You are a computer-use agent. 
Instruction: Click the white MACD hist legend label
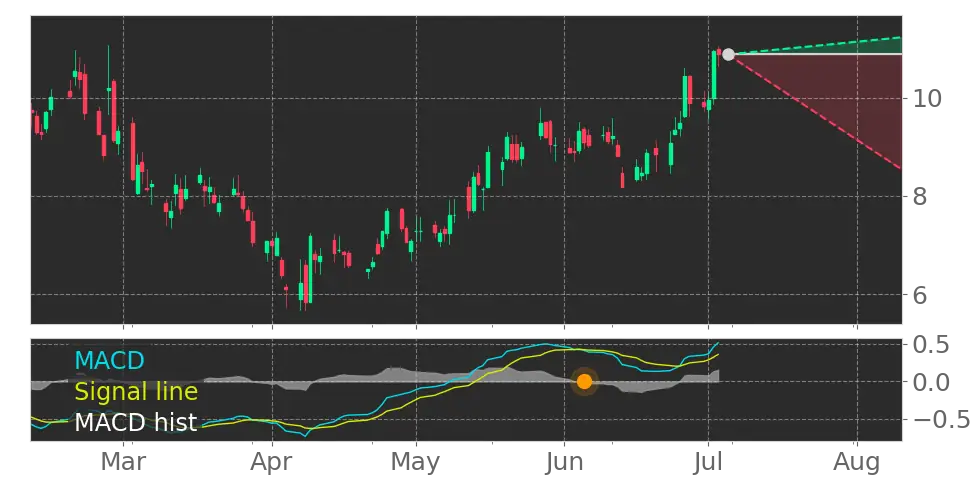[136, 422]
